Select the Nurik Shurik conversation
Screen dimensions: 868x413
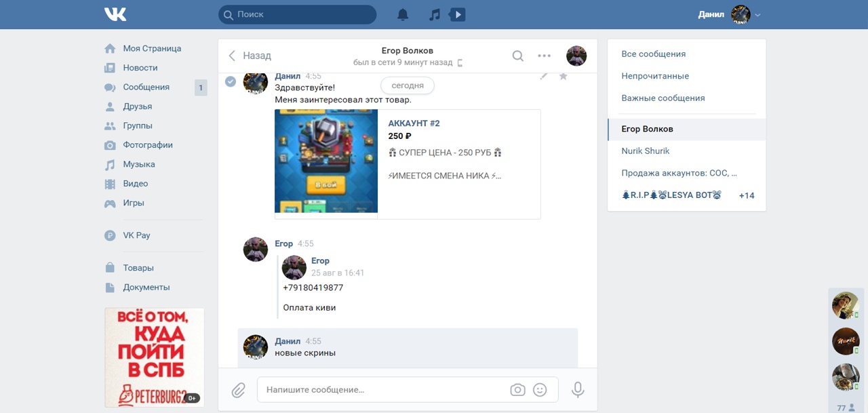(646, 151)
